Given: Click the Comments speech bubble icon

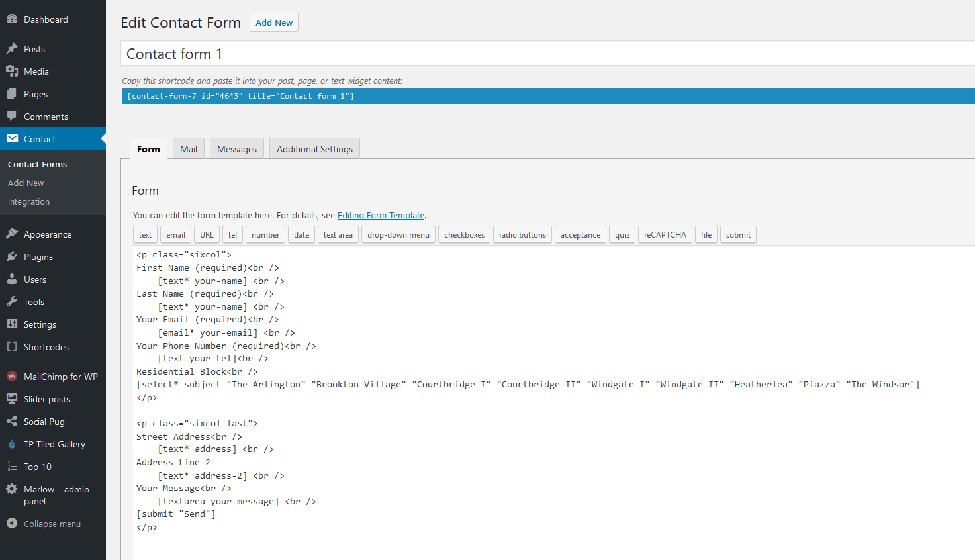Looking at the screenshot, I should coord(12,117).
